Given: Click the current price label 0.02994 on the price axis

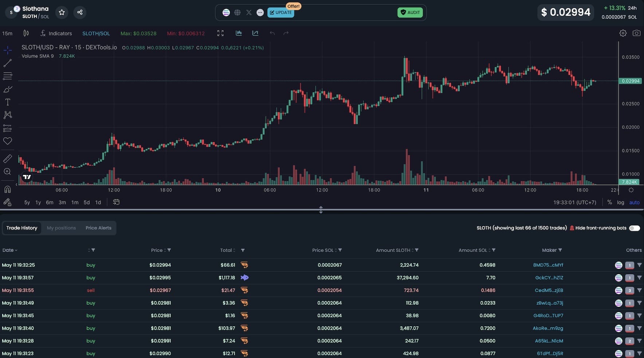Looking at the screenshot, I should [630, 81].
